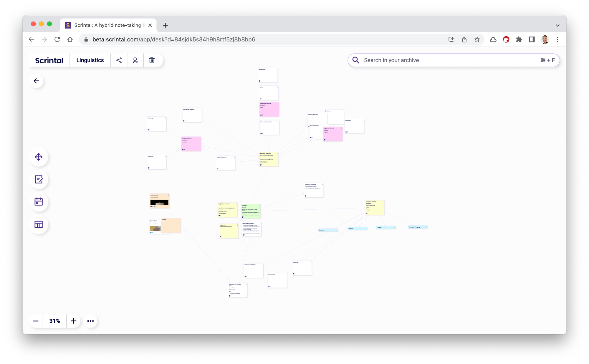The image size is (589, 364).
Task: Click the Linguistics board title
Action: pyautogui.click(x=90, y=60)
